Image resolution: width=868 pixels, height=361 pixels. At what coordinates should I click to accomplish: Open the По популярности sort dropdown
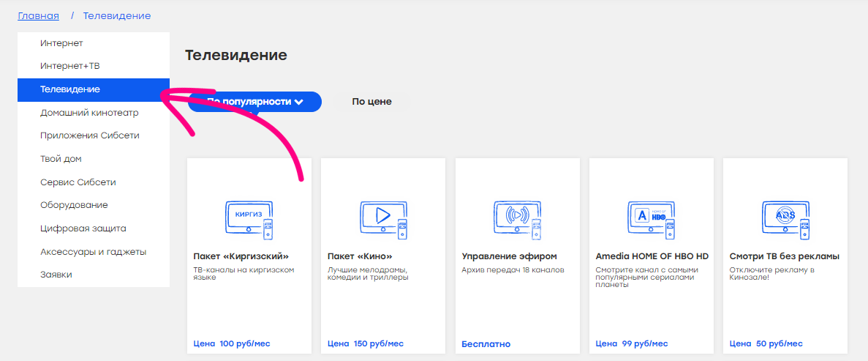coord(254,102)
